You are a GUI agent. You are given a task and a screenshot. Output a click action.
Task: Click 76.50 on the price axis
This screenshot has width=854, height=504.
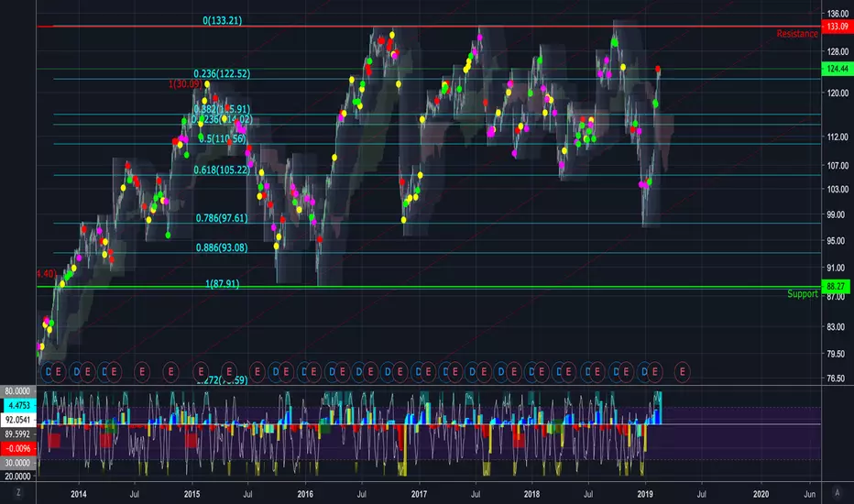[838, 378]
